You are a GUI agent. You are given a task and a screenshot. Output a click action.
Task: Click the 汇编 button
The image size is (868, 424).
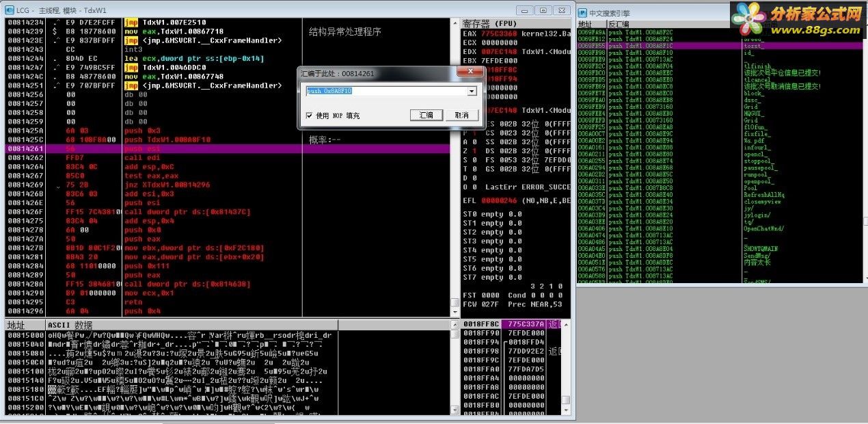click(x=426, y=115)
